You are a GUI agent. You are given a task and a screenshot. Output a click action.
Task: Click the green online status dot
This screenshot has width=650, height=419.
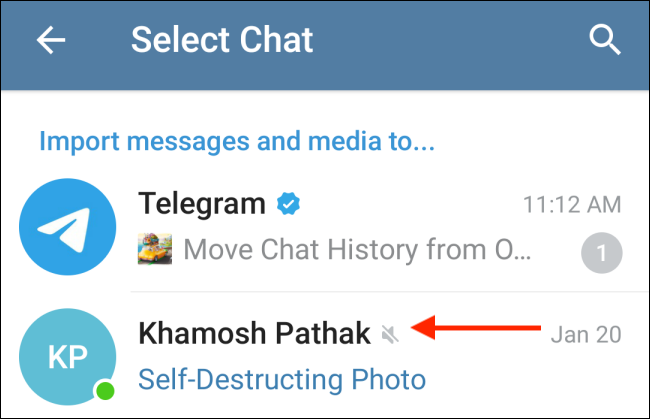pyautogui.click(x=104, y=390)
